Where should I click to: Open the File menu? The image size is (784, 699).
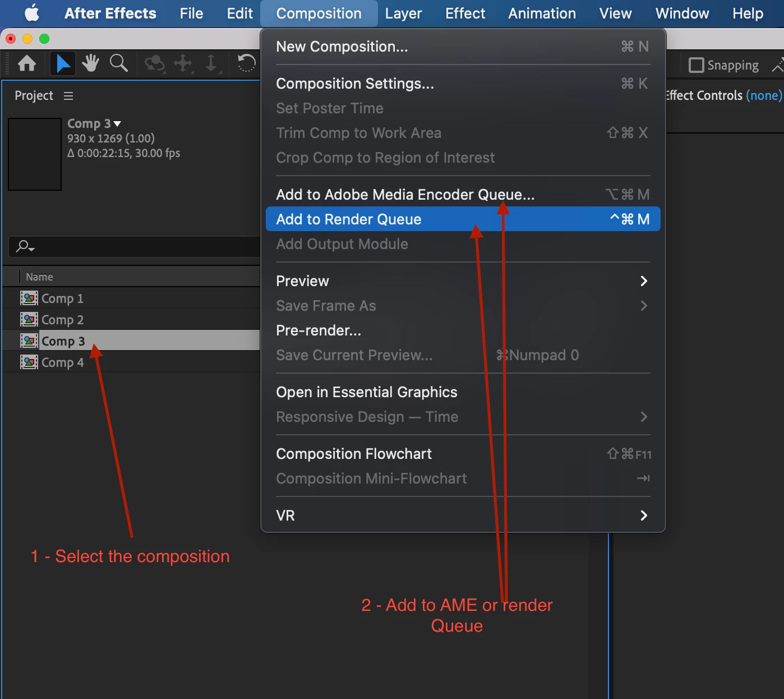[191, 13]
